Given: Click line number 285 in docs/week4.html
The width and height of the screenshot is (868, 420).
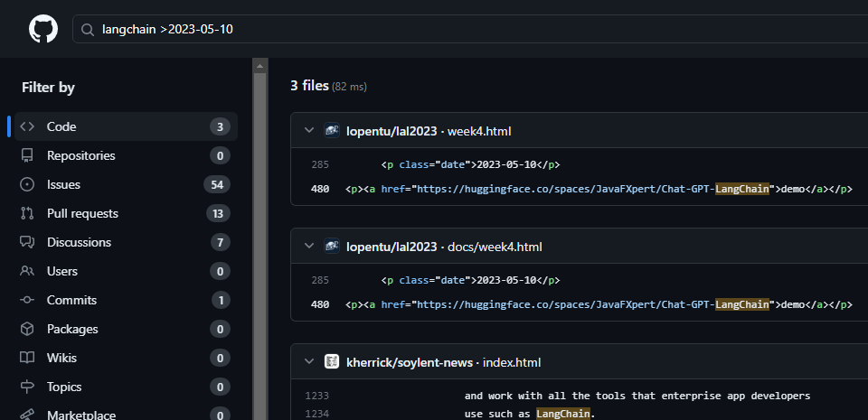Looking at the screenshot, I should pyautogui.click(x=320, y=280).
